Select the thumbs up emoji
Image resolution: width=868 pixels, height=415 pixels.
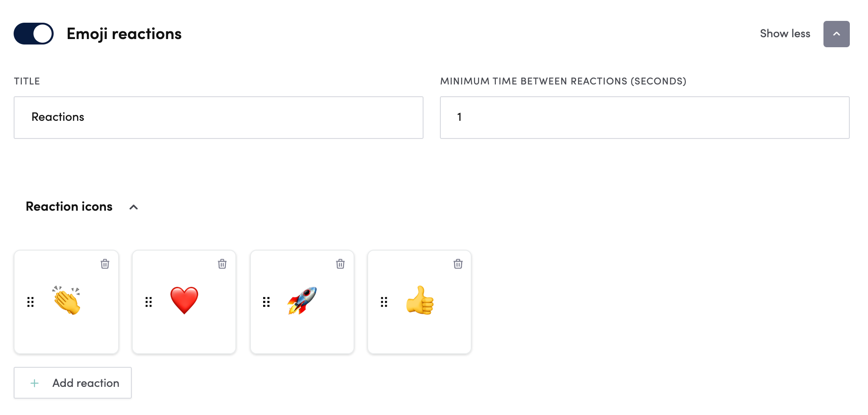coord(420,301)
